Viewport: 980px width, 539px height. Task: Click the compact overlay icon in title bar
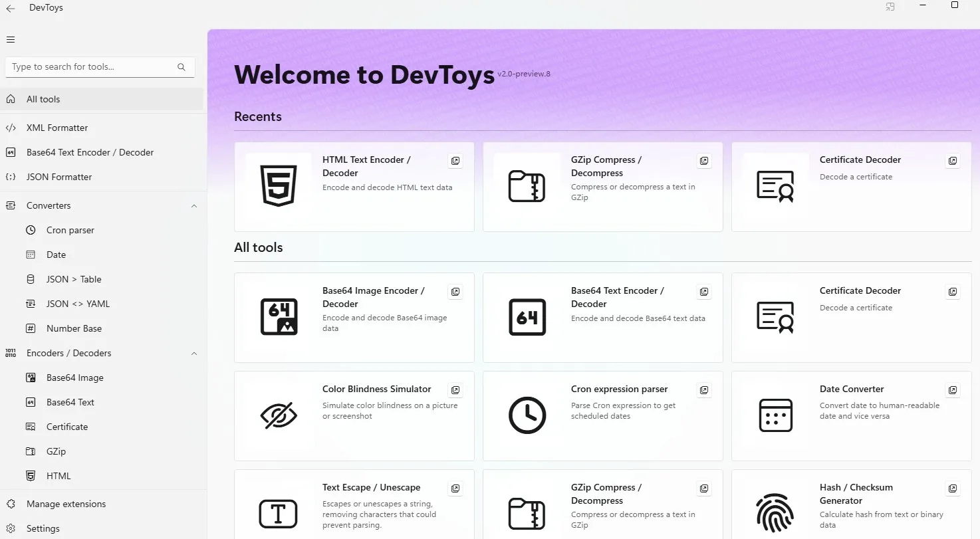coord(890,7)
